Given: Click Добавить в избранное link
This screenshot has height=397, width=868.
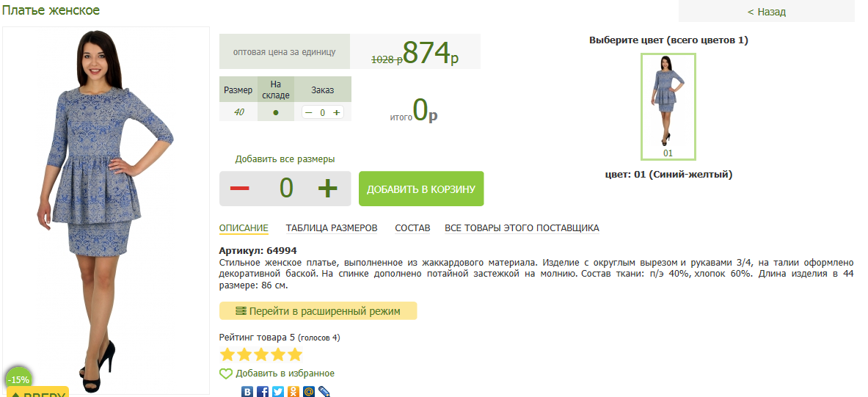Looking at the screenshot, I should click(285, 374).
